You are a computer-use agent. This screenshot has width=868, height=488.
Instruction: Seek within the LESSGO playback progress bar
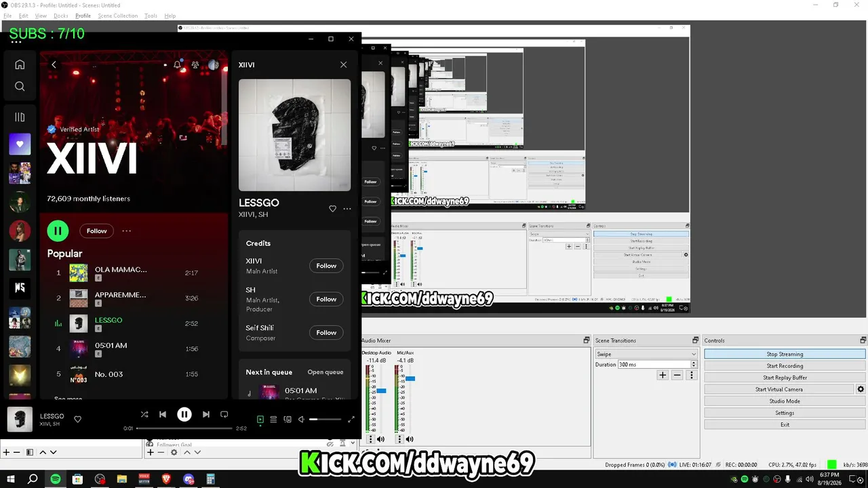(184, 428)
